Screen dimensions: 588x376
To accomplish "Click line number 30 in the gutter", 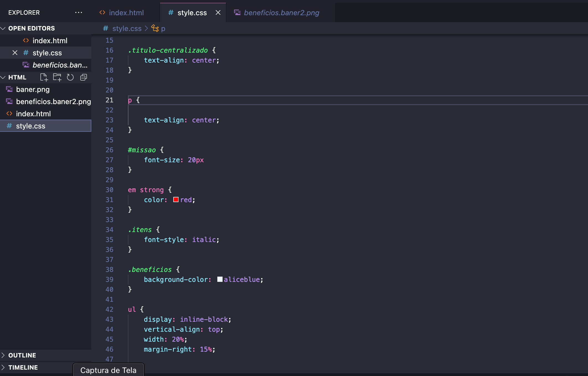I will point(109,190).
